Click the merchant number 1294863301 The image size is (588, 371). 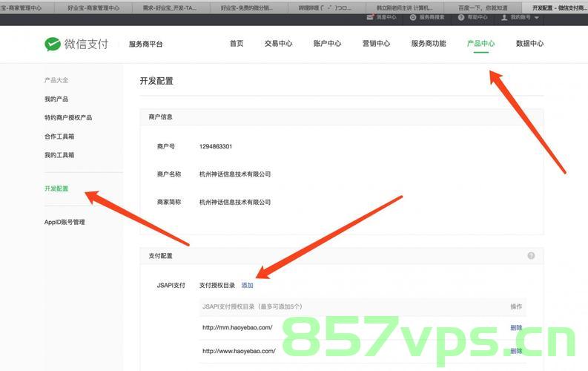[x=216, y=146]
